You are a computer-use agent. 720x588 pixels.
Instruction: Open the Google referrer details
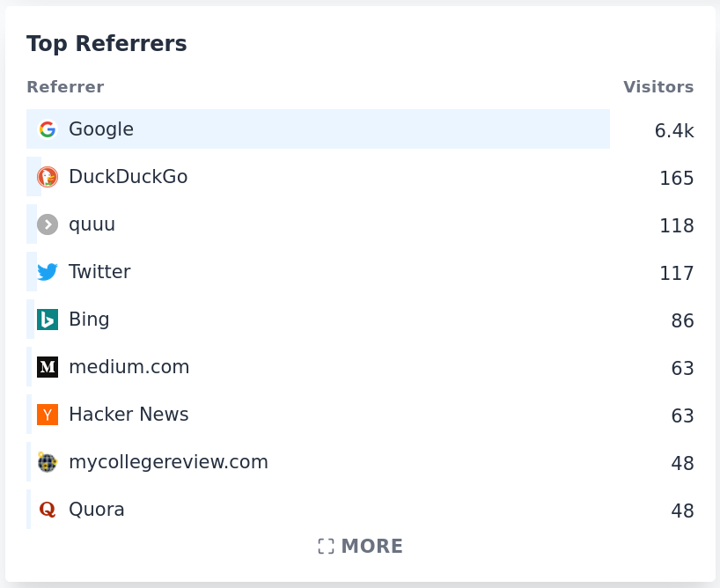(100, 129)
